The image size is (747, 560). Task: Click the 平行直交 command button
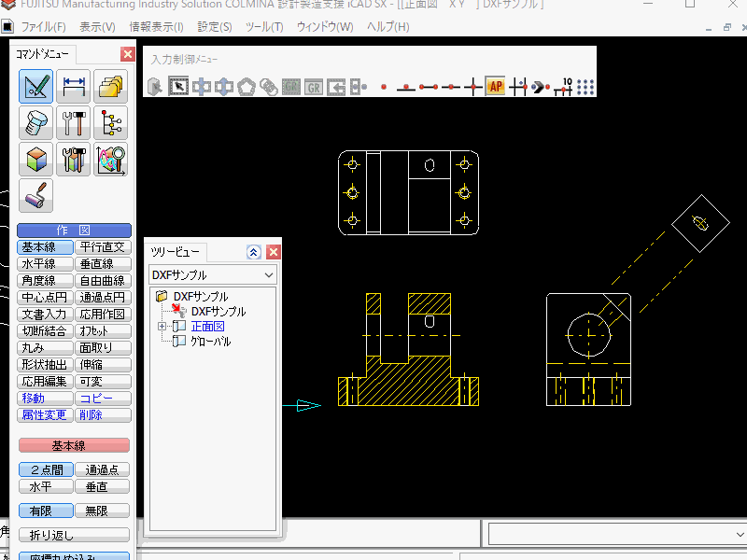click(102, 247)
